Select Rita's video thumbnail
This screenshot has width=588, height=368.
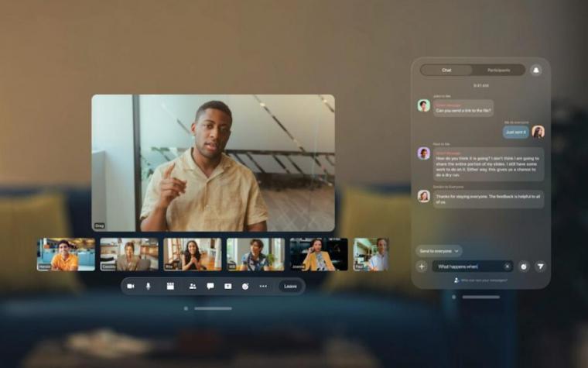[193, 254]
